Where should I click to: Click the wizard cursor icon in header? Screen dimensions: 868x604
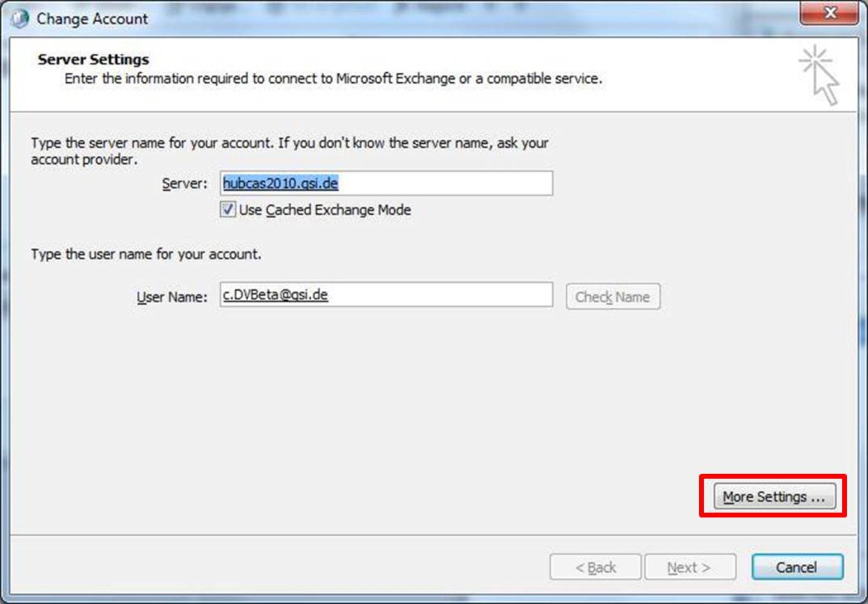[x=819, y=75]
